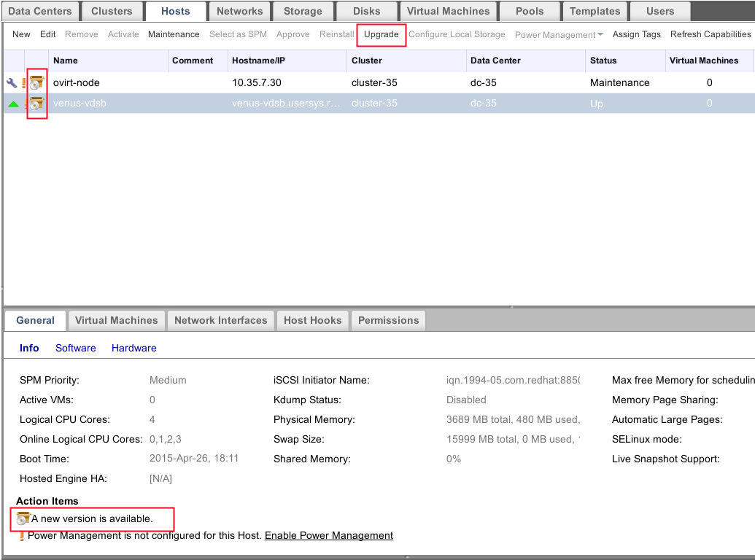Screen dimensions: 755x560
Task: Click the Enable Power Management link
Action: pos(328,535)
